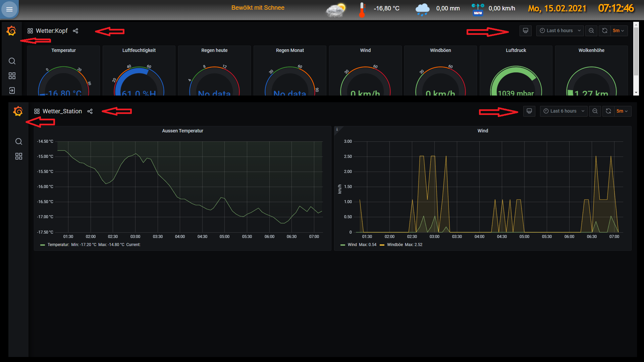Open the hamburger menu button
The width and height of the screenshot is (644, 362).
[x=9, y=9]
